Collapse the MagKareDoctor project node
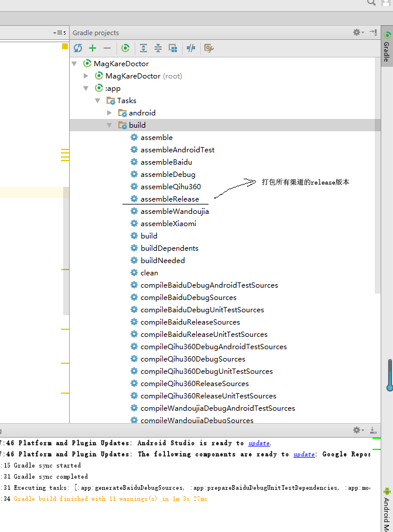The image size is (393, 532). (x=74, y=63)
